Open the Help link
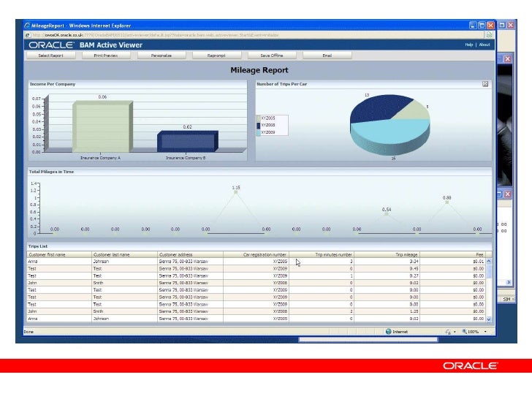This screenshot has height=399, width=532. point(469,45)
